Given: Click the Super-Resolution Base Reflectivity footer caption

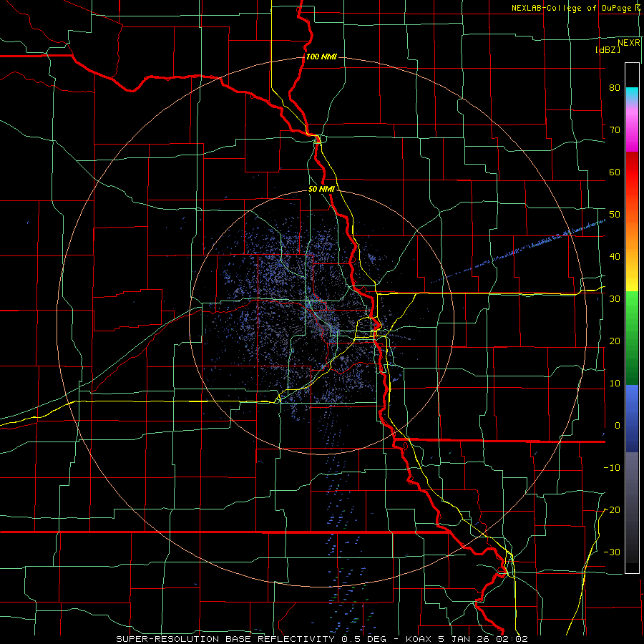Looking at the screenshot, I should coord(321,639).
